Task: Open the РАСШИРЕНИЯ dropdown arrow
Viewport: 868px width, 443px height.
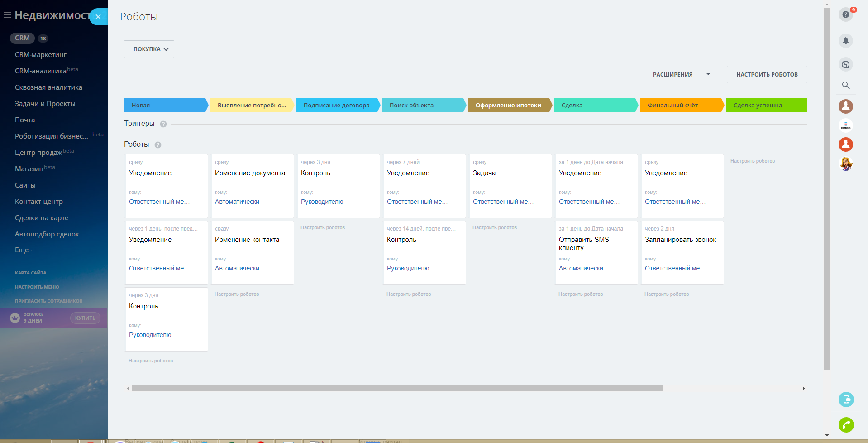Action: pyautogui.click(x=708, y=74)
